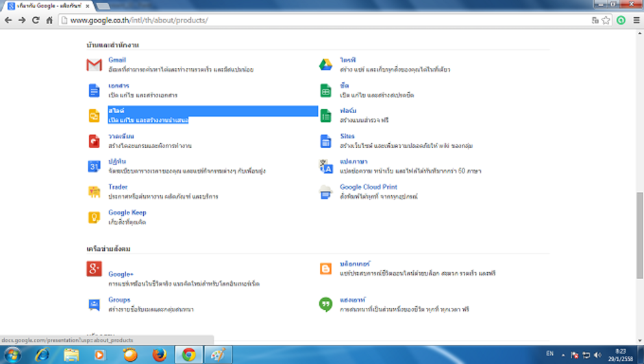Click the Google Keep lightbulb icon
Screen dimensions: 644x364
[x=94, y=217]
